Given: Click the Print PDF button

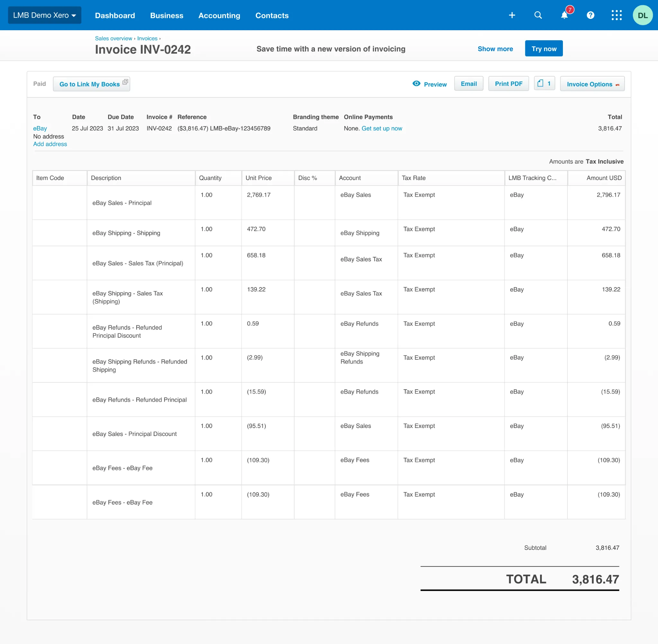Looking at the screenshot, I should click(x=508, y=84).
